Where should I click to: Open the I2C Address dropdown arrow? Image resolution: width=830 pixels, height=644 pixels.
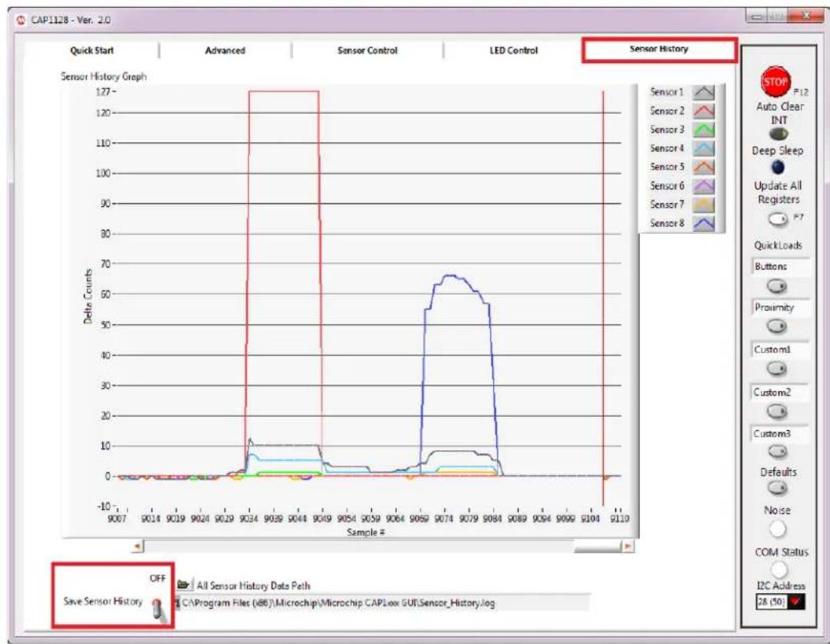click(x=796, y=602)
